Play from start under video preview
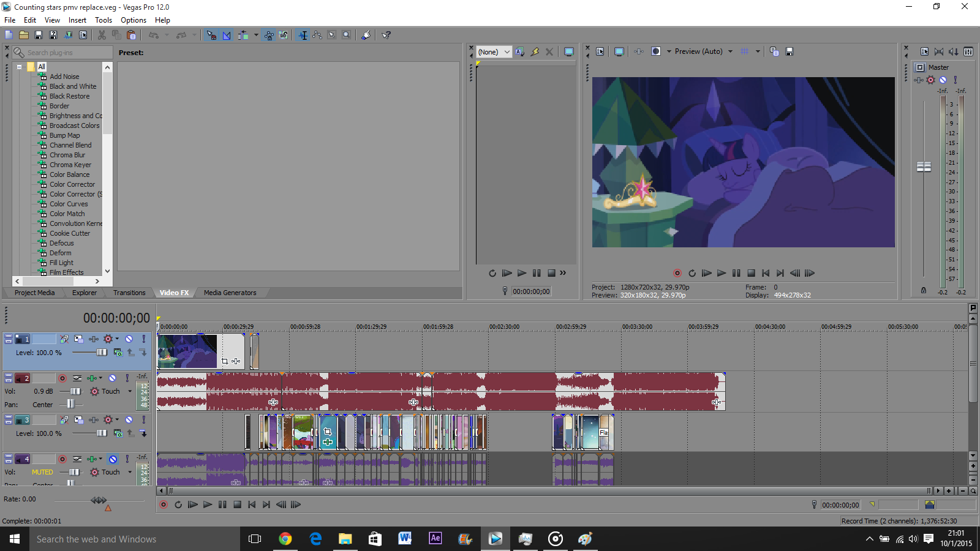This screenshot has width=980, height=551. (x=706, y=273)
